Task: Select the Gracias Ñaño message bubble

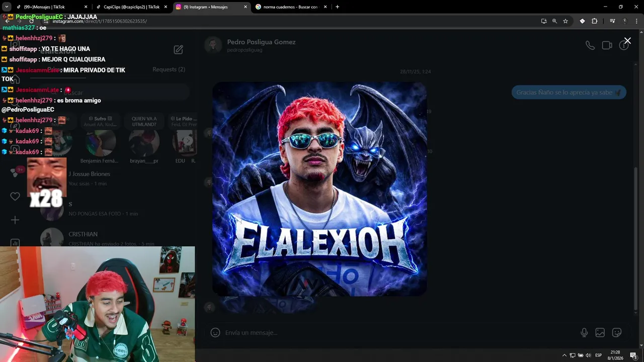Action: click(x=569, y=93)
